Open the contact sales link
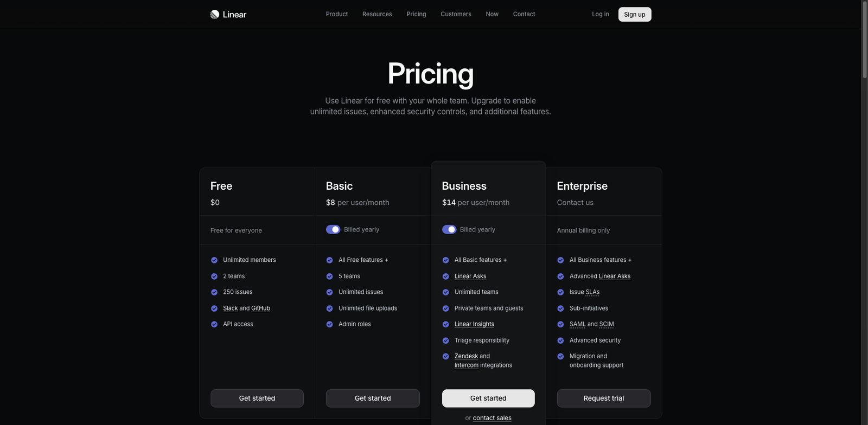The image size is (868, 425). click(492, 417)
